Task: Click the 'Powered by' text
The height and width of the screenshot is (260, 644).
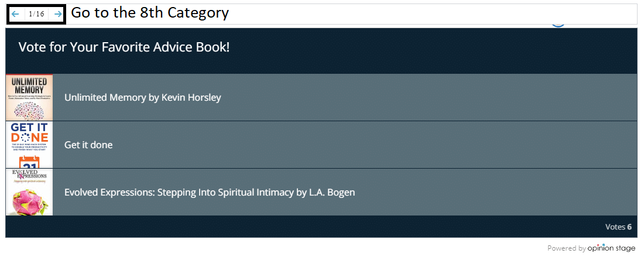Action: (x=566, y=248)
